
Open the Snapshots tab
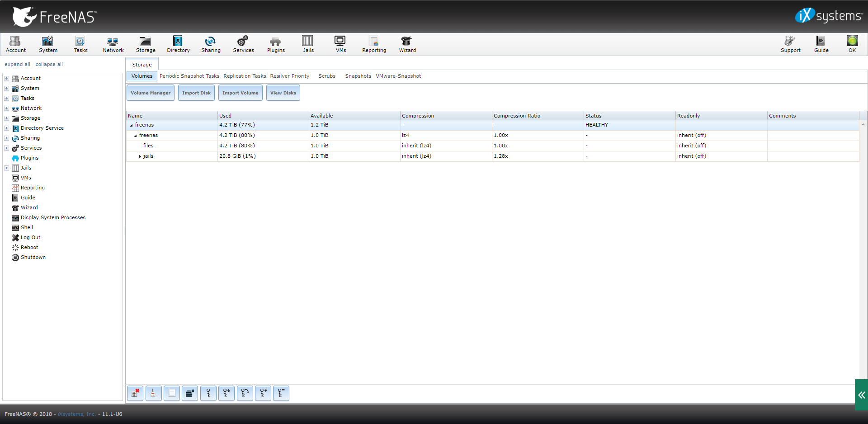pos(358,76)
